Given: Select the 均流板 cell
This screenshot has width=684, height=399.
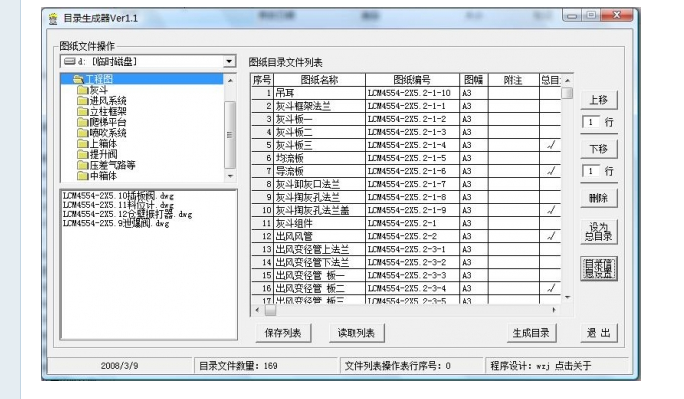Looking at the screenshot, I should click(x=319, y=158).
